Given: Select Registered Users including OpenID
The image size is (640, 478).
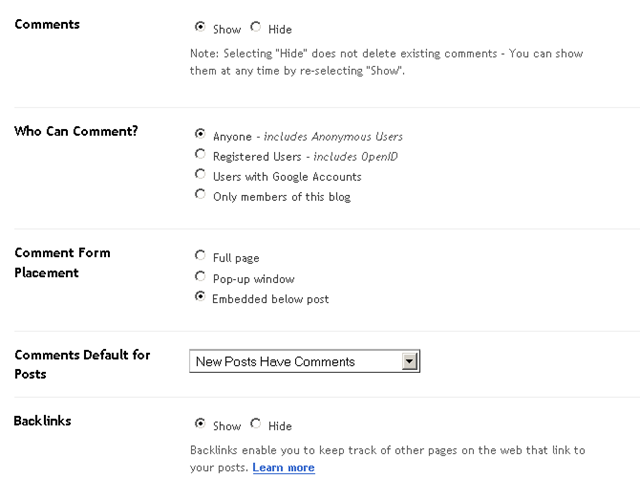Looking at the screenshot, I should coord(200,154).
